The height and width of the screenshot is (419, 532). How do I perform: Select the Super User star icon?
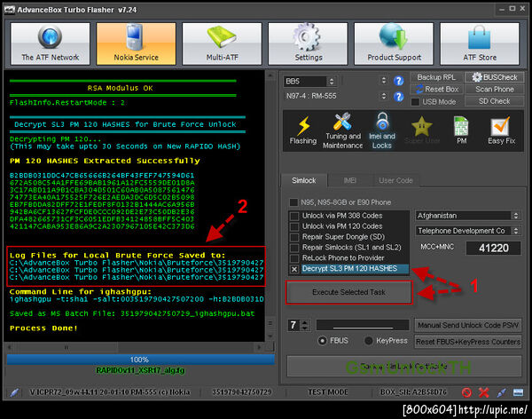pyautogui.click(x=422, y=130)
